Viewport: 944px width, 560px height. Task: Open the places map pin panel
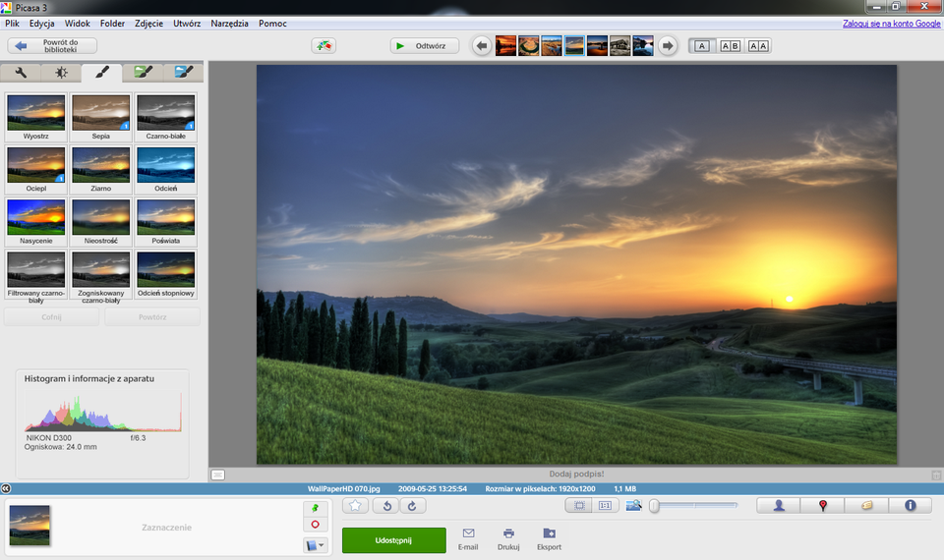click(822, 506)
